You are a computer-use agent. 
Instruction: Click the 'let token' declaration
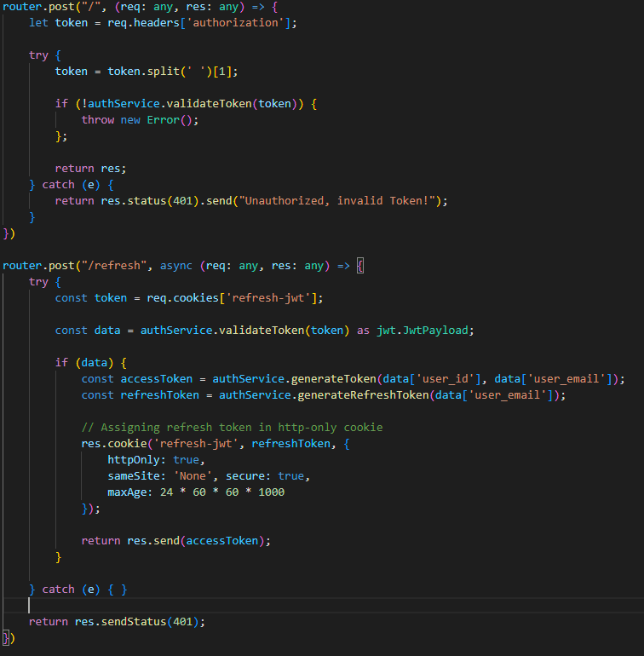[58, 23]
